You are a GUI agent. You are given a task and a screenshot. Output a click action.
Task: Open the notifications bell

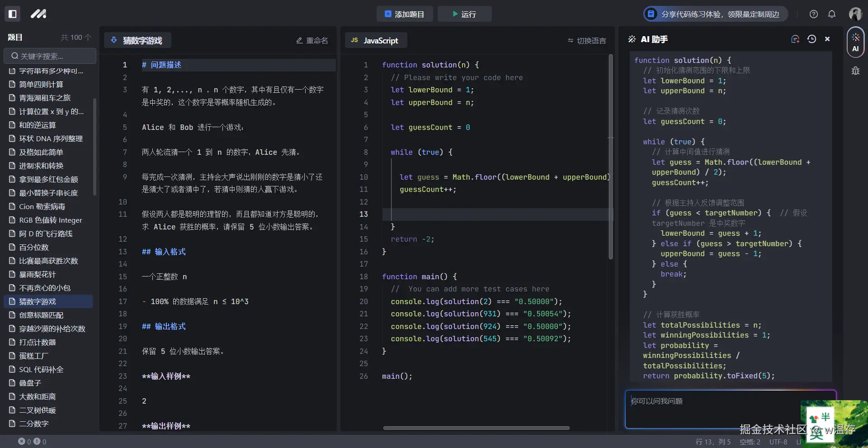click(x=832, y=14)
